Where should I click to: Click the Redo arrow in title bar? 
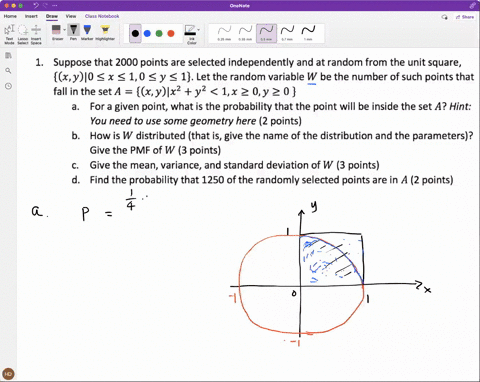click(x=46, y=6)
